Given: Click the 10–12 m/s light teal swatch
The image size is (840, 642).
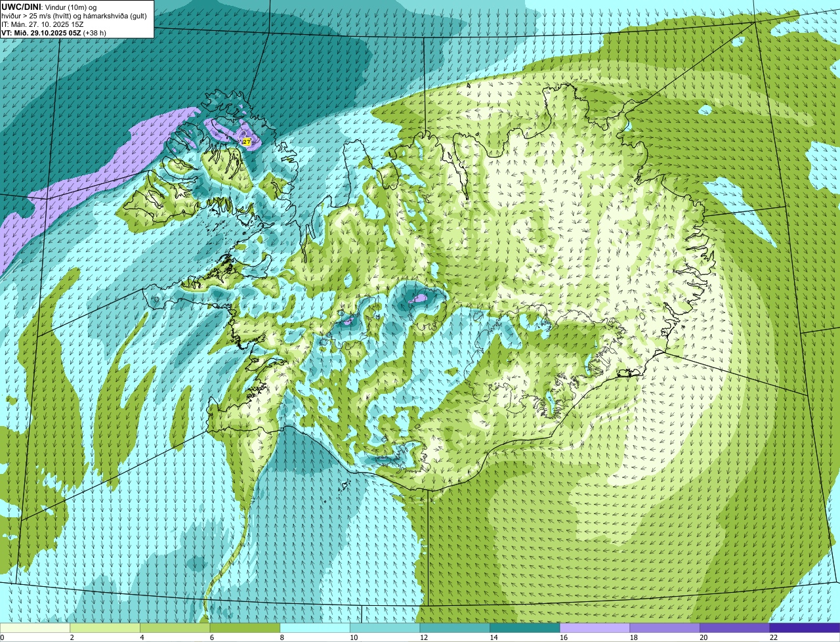Looking at the screenshot, I should 385,628.
